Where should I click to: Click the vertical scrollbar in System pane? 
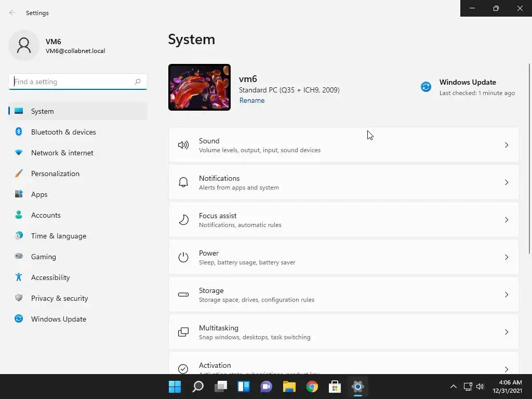click(x=529, y=158)
